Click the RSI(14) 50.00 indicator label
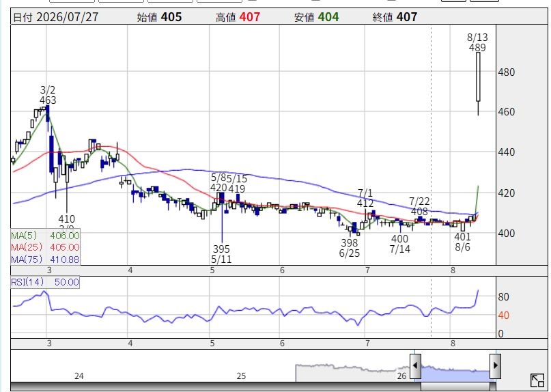 45,282
